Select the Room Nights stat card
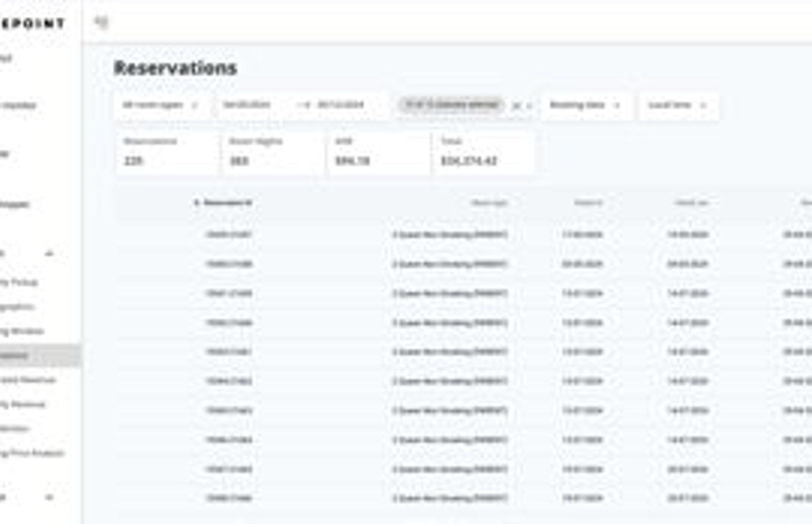 tap(273, 152)
